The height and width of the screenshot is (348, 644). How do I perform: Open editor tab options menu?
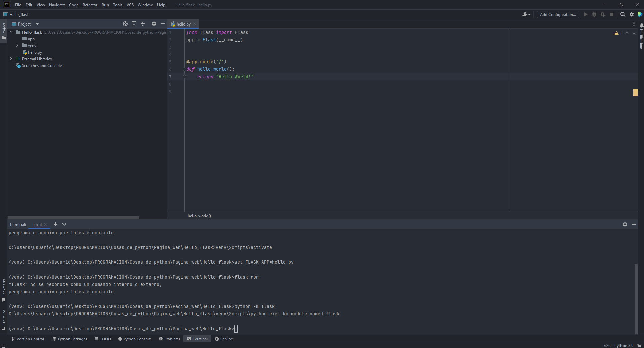(x=634, y=24)
